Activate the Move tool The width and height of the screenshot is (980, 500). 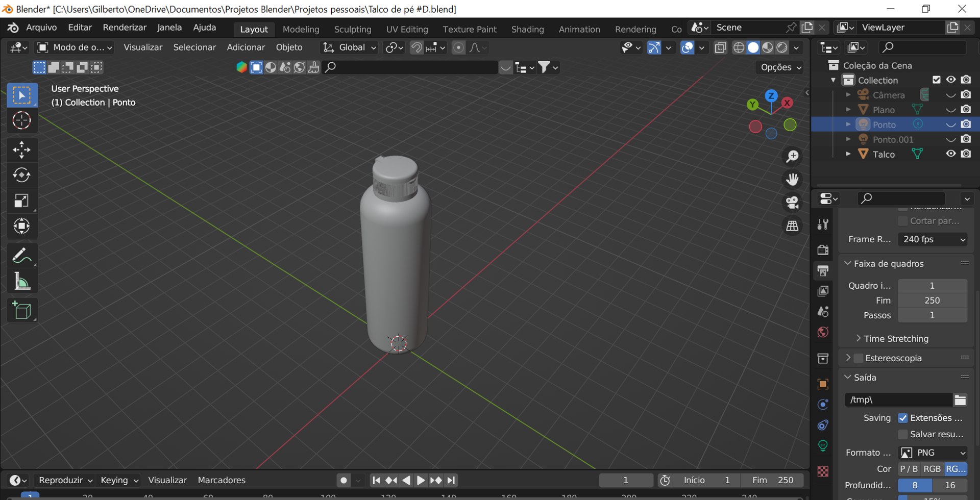tap(21, 149)
